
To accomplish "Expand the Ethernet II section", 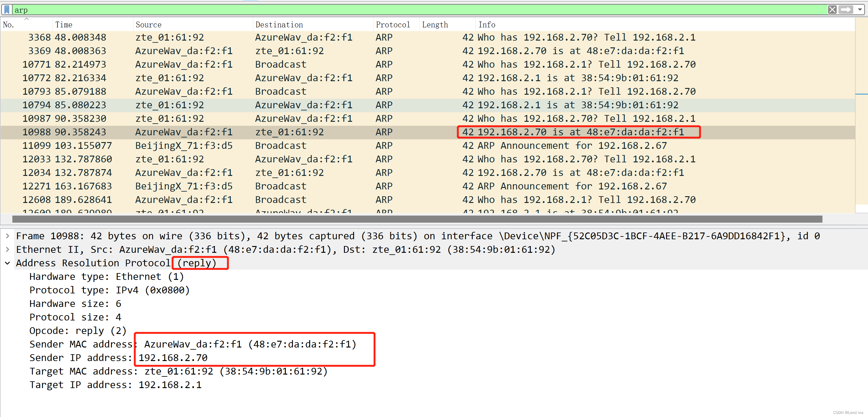I will (7, 249).
